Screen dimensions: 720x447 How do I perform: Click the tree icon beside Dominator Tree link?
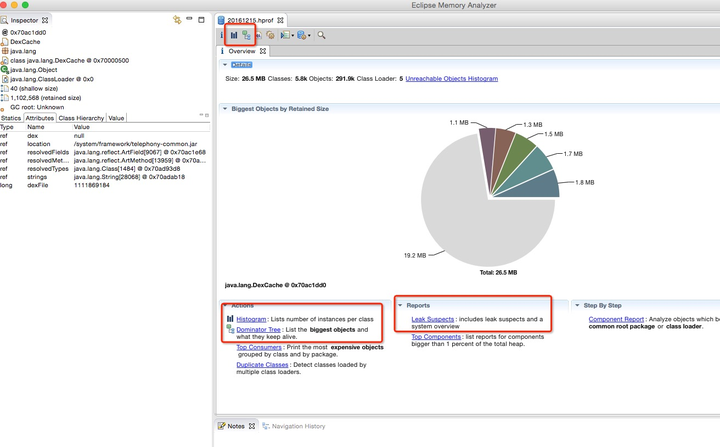coord(231,329)
